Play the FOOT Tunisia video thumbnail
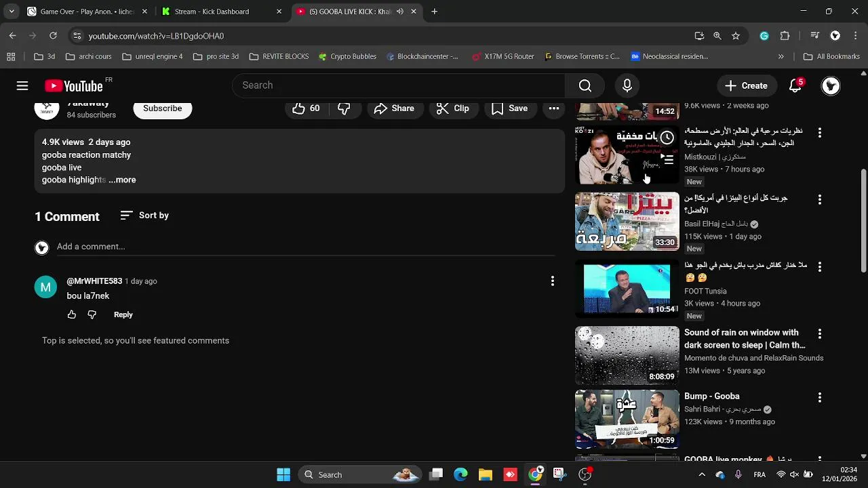 (x=627, y=289)
